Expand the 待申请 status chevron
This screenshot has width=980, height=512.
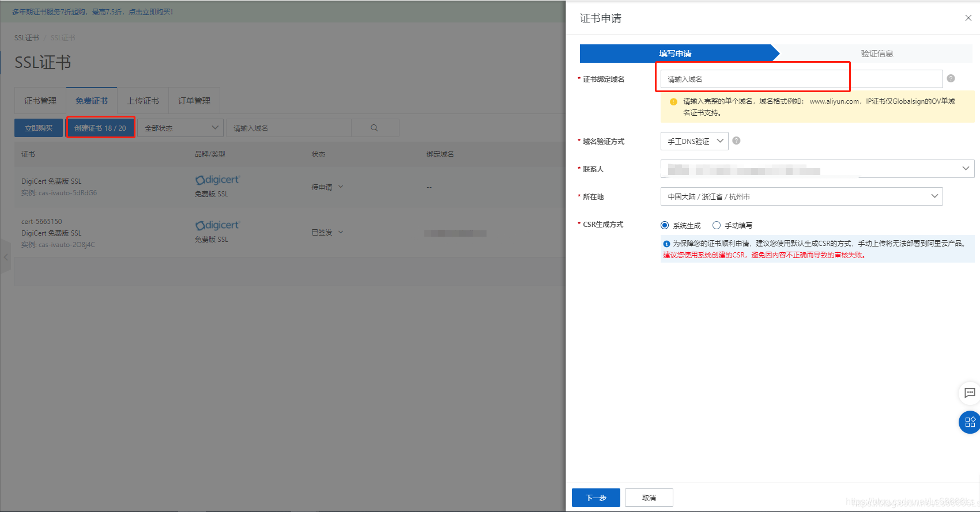(341, 187)
